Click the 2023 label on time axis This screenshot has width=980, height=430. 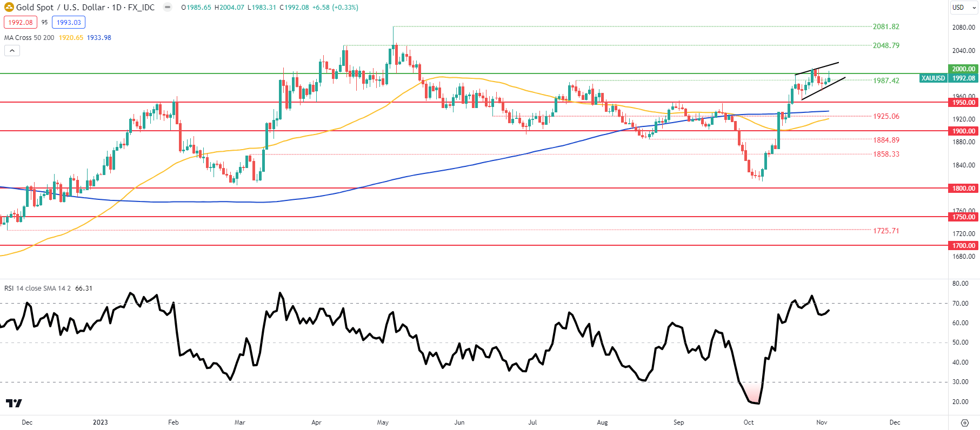tap(100, 422)
